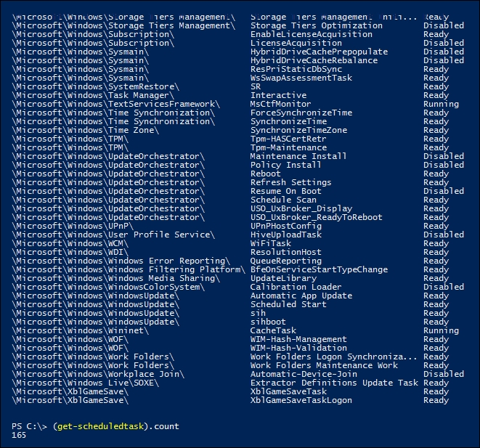Select 'Maintenance Install' task name
Viewport: 480px width, 448px height.
(x=298, y=156)
